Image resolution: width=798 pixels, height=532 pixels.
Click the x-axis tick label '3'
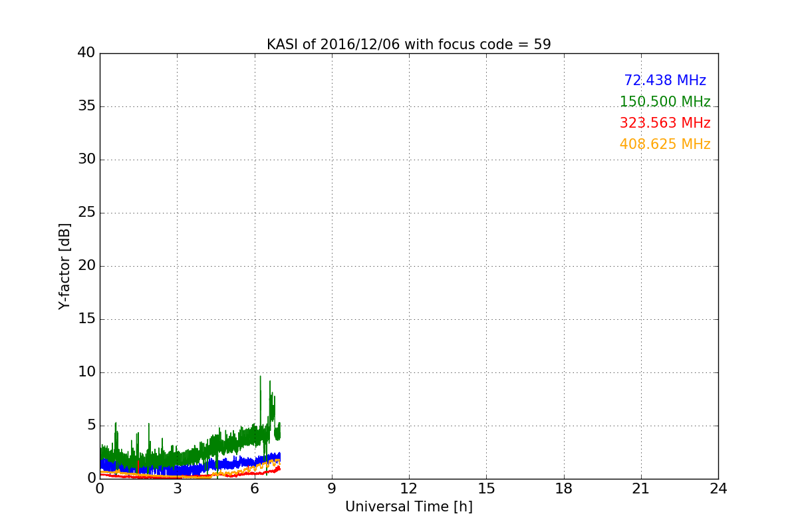point(177,489)
